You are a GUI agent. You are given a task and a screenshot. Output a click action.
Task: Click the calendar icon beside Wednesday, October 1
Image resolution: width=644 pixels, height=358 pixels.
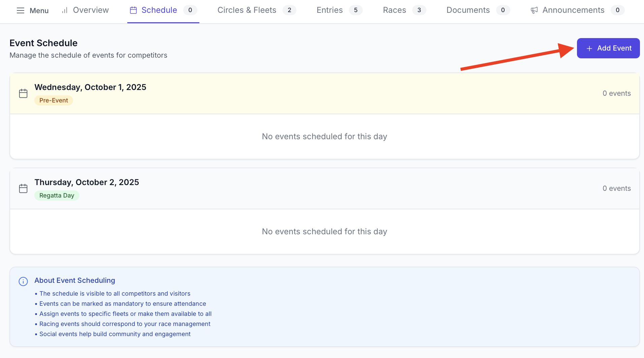pyautogui.click(x=23, y=93)
